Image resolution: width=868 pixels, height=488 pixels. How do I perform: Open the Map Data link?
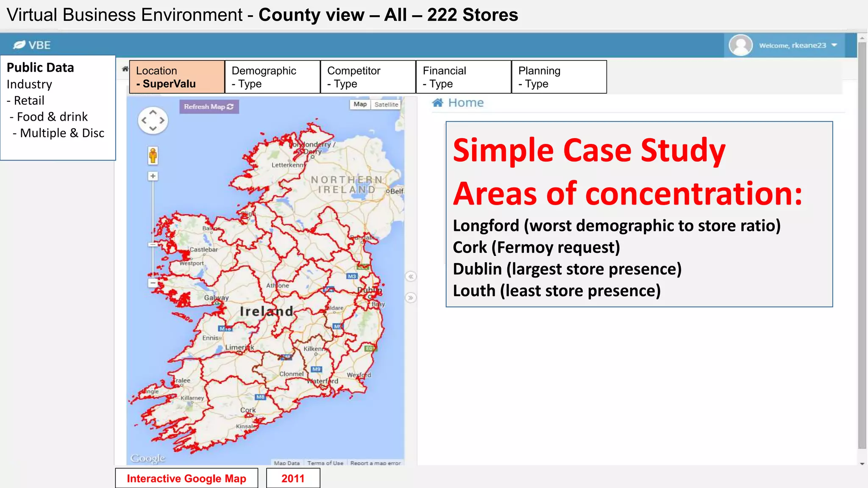(287, 463)
